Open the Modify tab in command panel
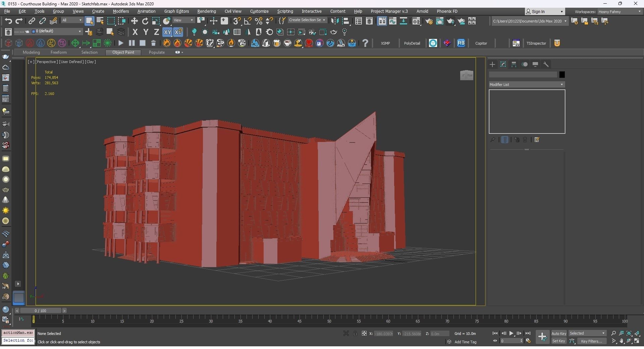644x349 pixels. click(503, 64)
